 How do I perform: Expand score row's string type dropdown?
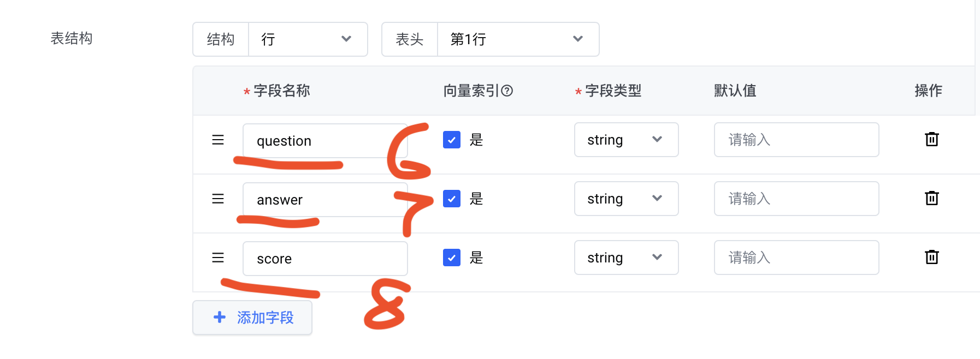pyautogui.click(x=626, y=258)
